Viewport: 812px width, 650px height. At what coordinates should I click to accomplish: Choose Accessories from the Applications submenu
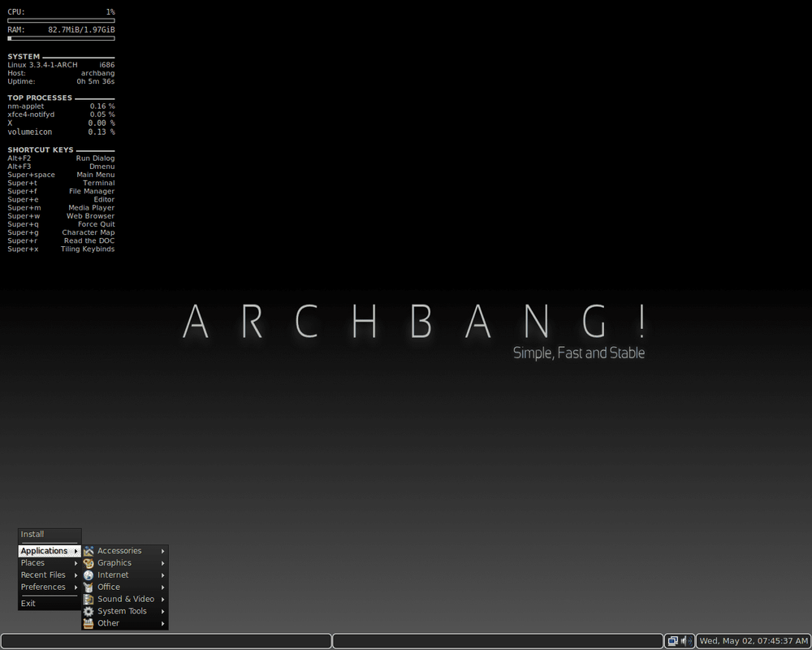tap(119, 550)
